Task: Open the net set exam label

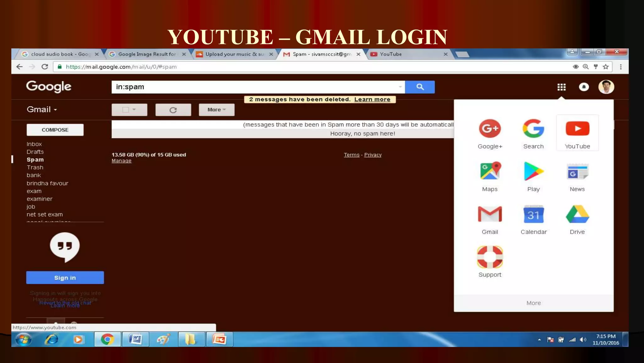Action: click(x=45, y=214)
